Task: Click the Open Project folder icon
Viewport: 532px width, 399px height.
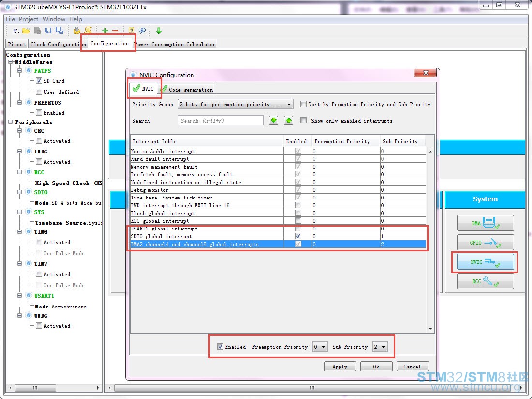Action: (x=26, y=31)
